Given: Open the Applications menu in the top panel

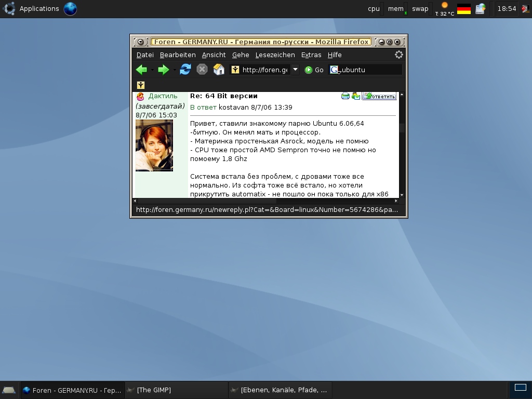Looking at the screenshot, I should click(39, 9).
